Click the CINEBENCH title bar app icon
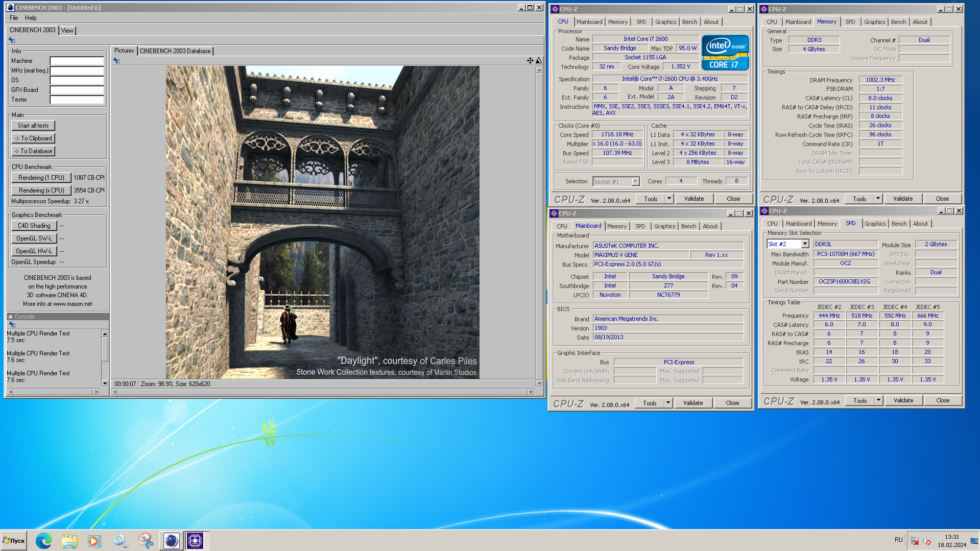 [x=10, y=8]
